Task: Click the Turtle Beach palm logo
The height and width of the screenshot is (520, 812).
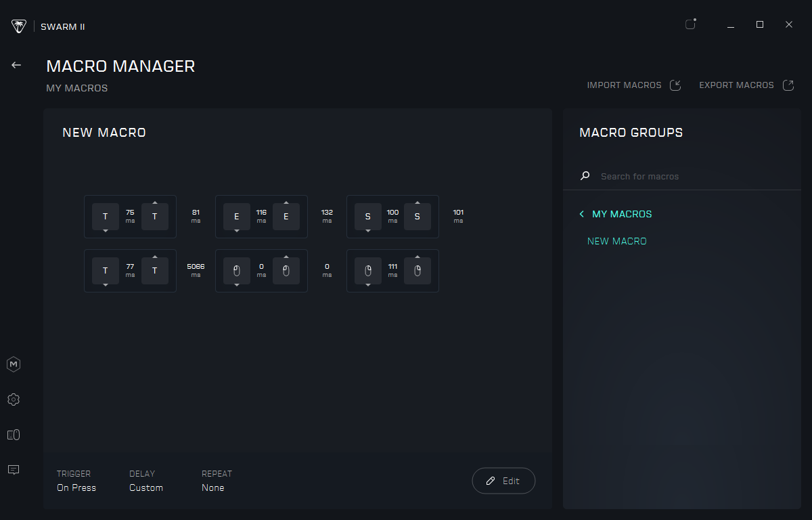Action: (19, 26)
